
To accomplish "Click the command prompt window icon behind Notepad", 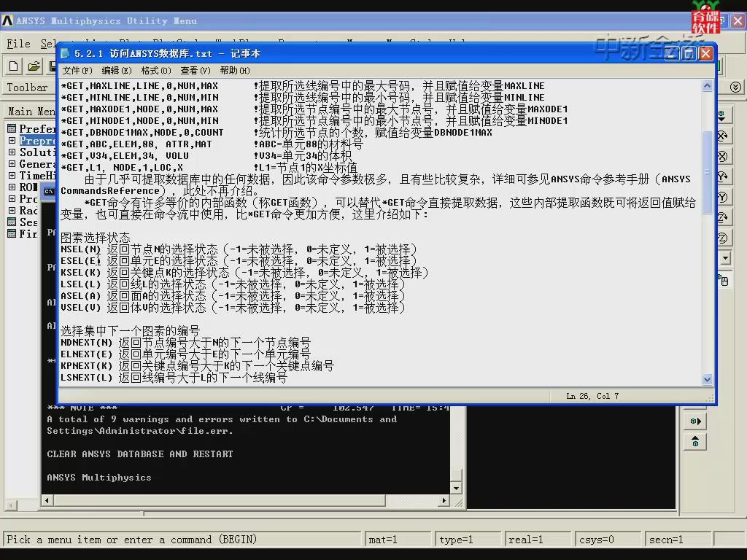I will click(49, 192).
